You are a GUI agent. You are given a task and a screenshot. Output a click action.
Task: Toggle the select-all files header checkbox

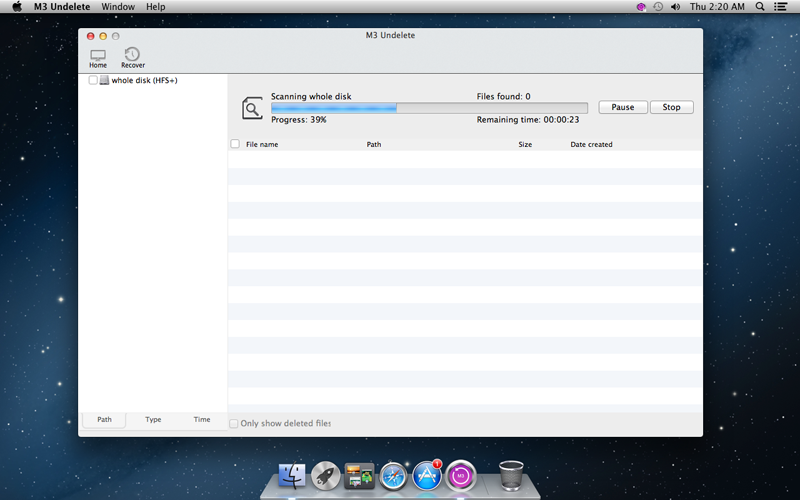coord(235,144)
